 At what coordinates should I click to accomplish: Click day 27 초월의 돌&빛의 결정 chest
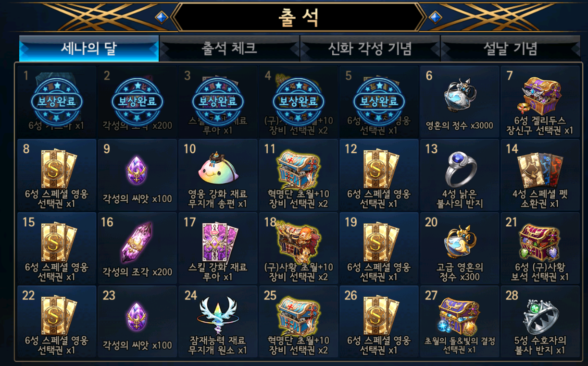pyautogui.click(x=459, y=322)
